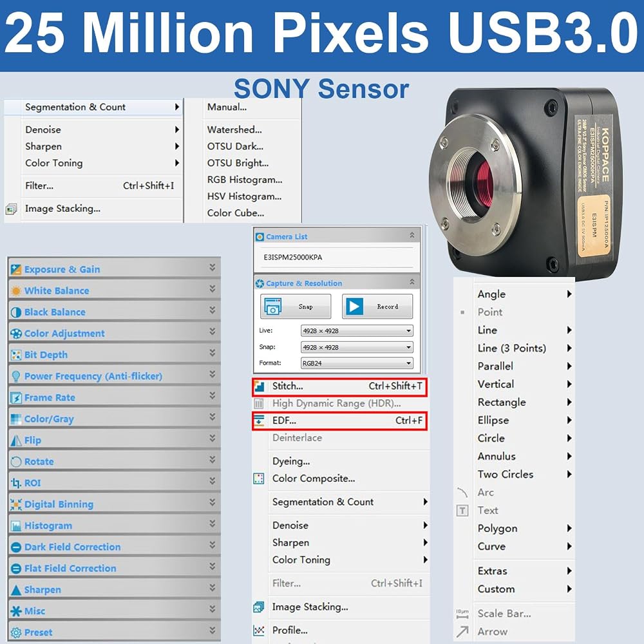The height and width of the screenshot is (644, 644).
Task: Click the Camera List panel icon
Action: point(260,237)
